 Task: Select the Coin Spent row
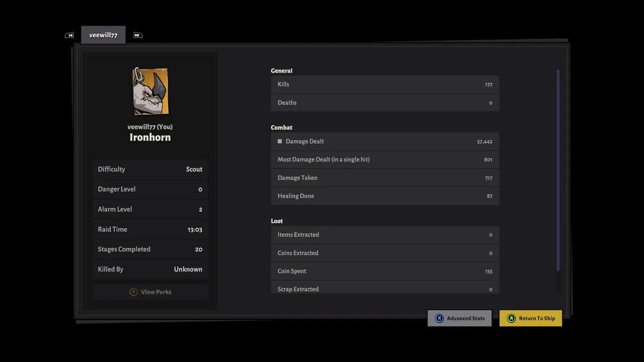(x=385, y=271)
